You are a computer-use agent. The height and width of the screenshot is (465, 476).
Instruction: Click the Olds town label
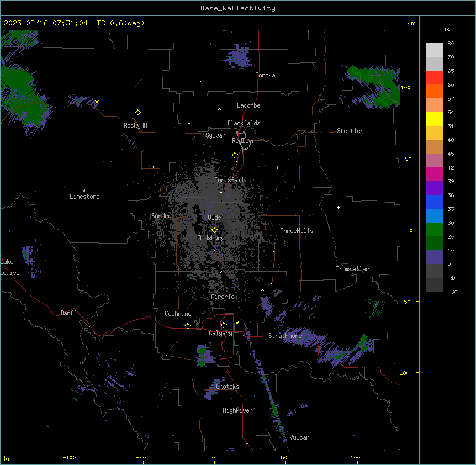(x=214, y=218)
